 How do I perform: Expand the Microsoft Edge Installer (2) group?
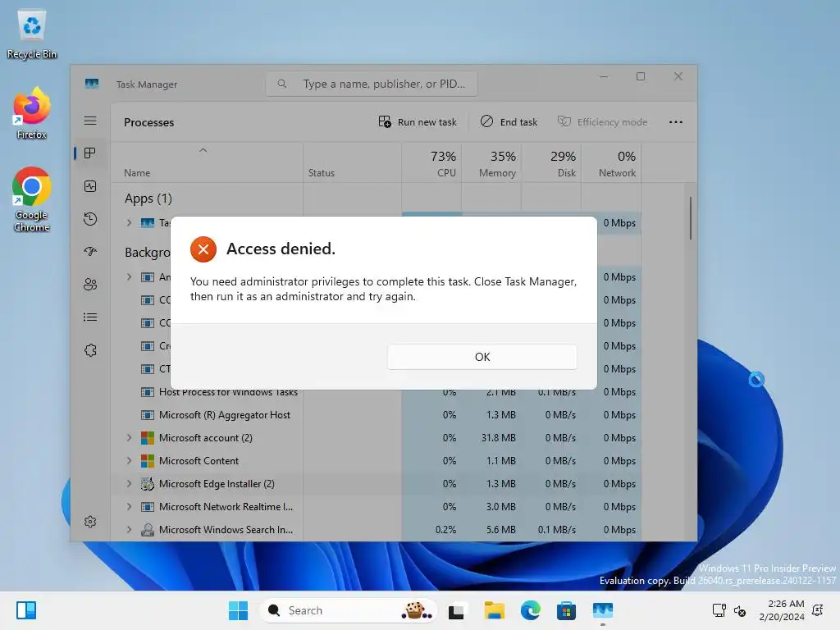pyautogui.click(x=129, y=484)
